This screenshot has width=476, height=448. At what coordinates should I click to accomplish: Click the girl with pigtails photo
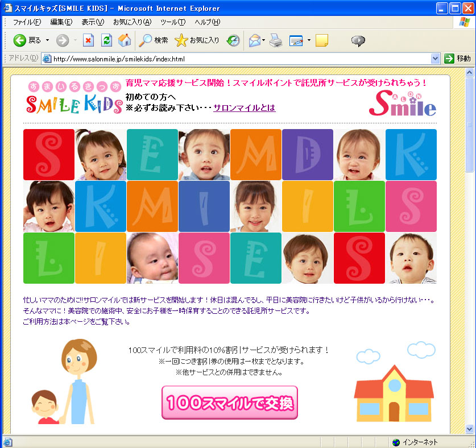tap(204, 155)
